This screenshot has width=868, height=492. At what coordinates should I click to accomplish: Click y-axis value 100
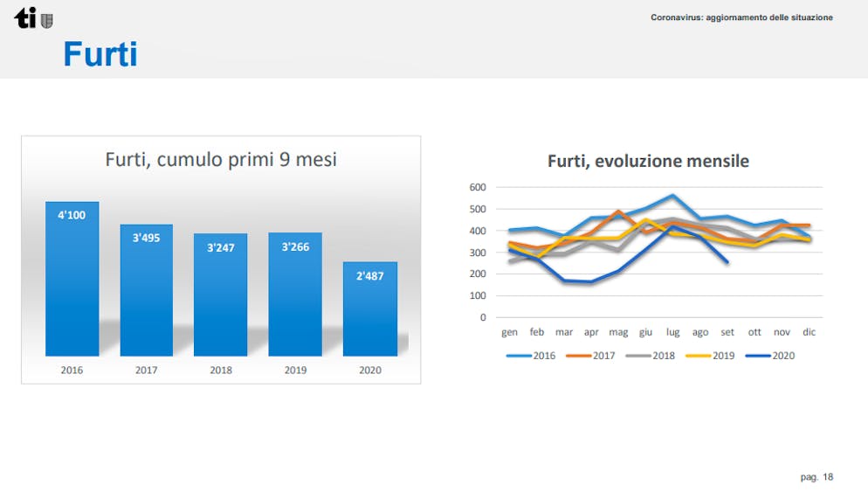[x=478, y=295]
